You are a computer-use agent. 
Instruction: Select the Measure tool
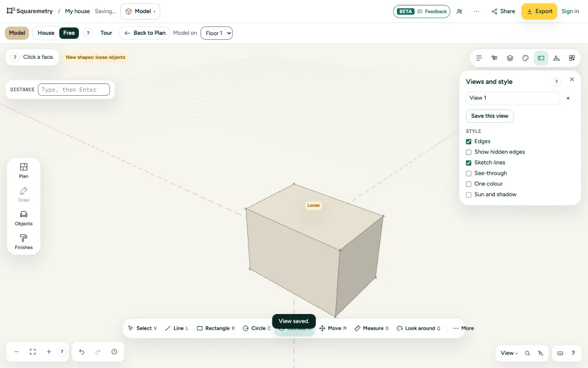(x=371, y=328)
